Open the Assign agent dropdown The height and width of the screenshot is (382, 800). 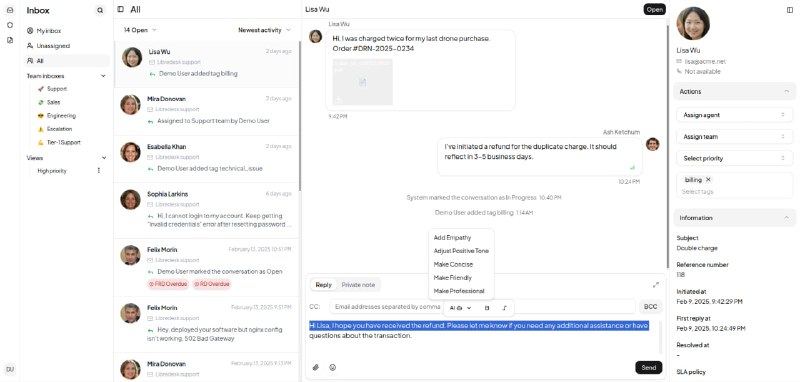point(735,115)
